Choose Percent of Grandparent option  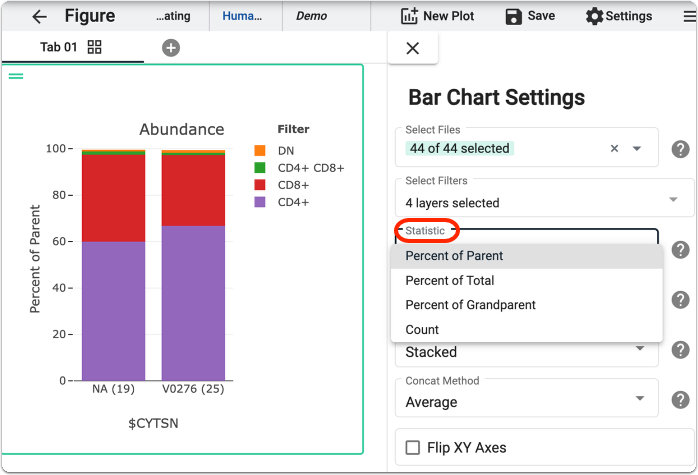click(x=527, y=305)
